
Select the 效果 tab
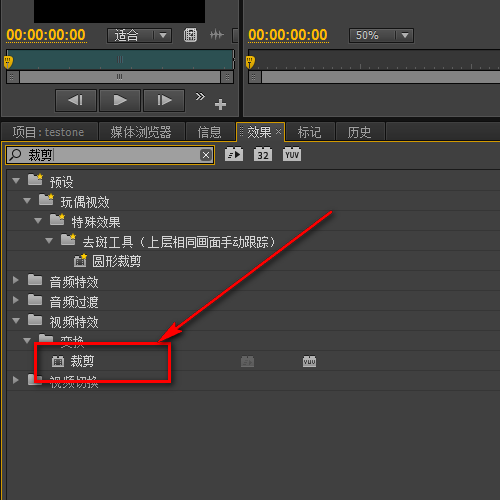[259, 132]
